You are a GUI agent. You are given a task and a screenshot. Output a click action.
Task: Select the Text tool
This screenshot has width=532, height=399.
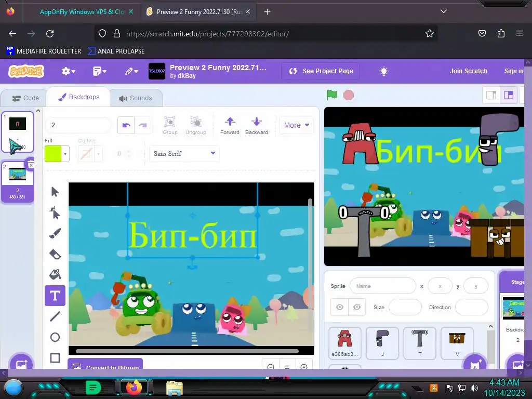pyautogui.click(x=55, y=296)
